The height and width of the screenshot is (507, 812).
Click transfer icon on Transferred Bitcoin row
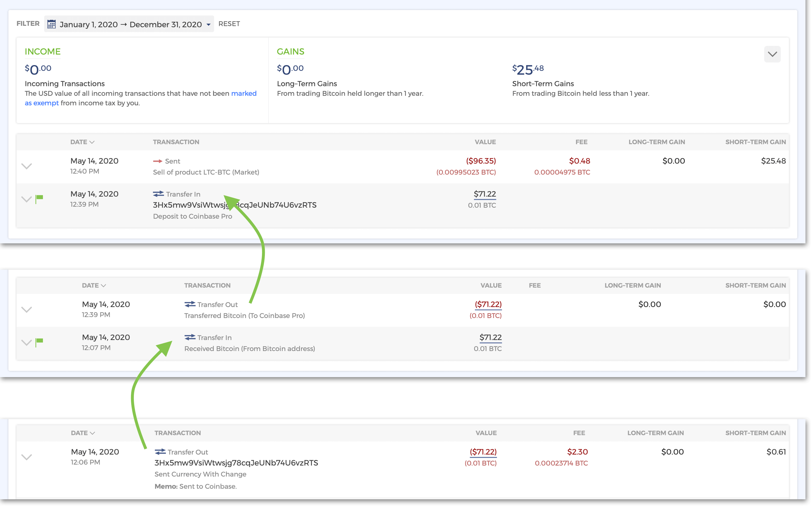pyautogui.click(x=190, y=304)
